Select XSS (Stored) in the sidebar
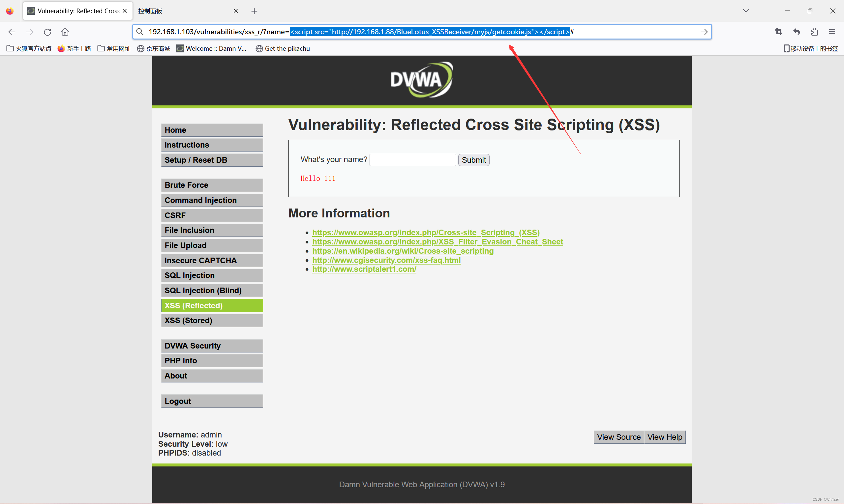844x504 pixels. (x=212, y=320)
